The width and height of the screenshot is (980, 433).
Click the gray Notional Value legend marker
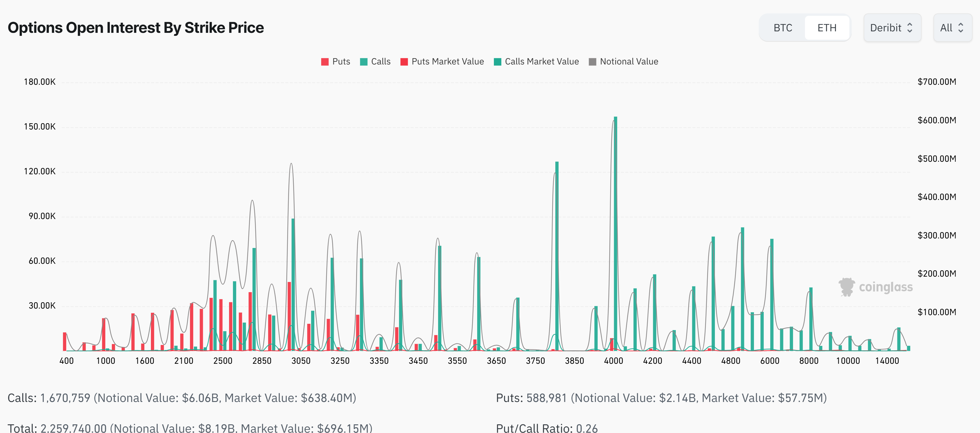pyautogui.click(x=592, y=61)
